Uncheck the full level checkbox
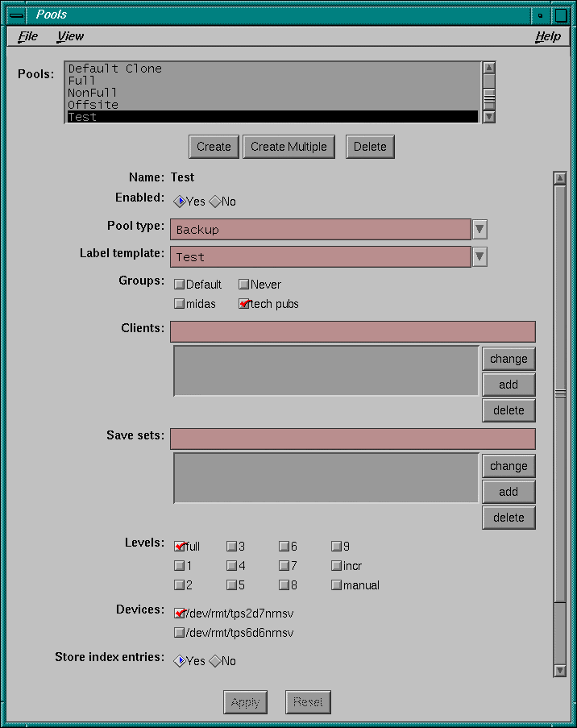 [180, 547]
